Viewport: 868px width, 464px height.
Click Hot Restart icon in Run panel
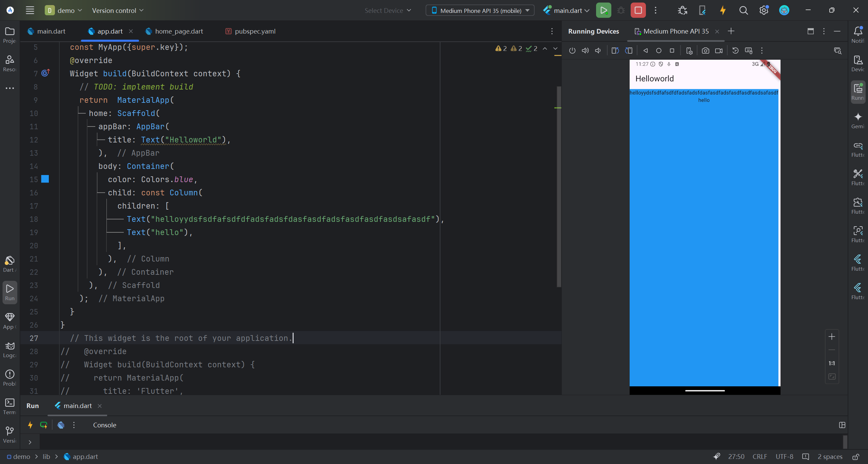(44, 425)
